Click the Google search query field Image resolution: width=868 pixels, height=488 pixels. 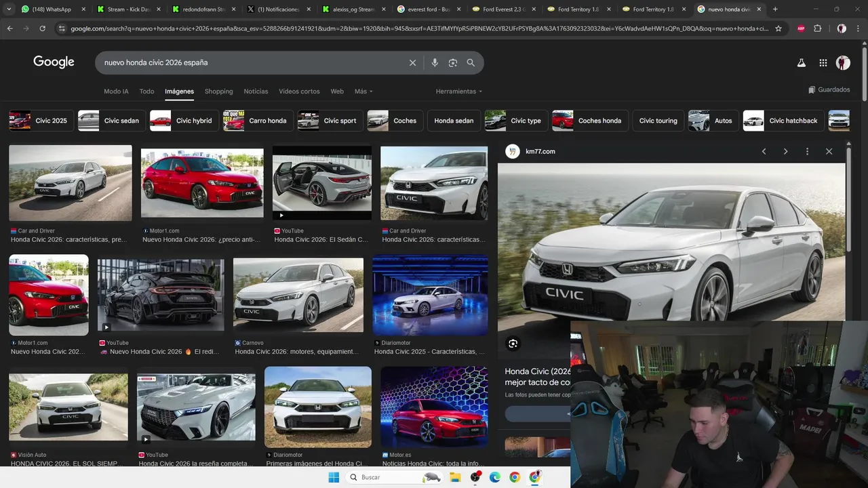251,62
